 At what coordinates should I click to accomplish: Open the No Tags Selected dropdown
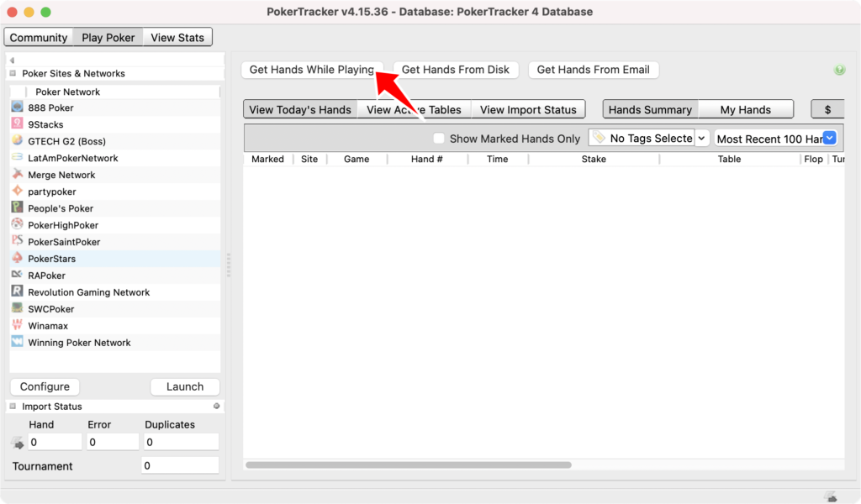pyautogui.click(x=701, y=139)
